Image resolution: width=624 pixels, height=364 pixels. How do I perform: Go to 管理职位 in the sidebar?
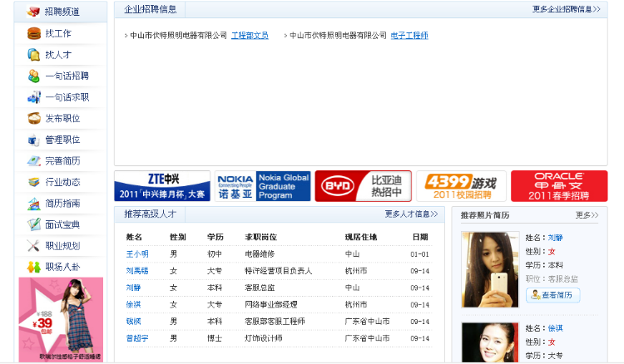tap(62, 140)
